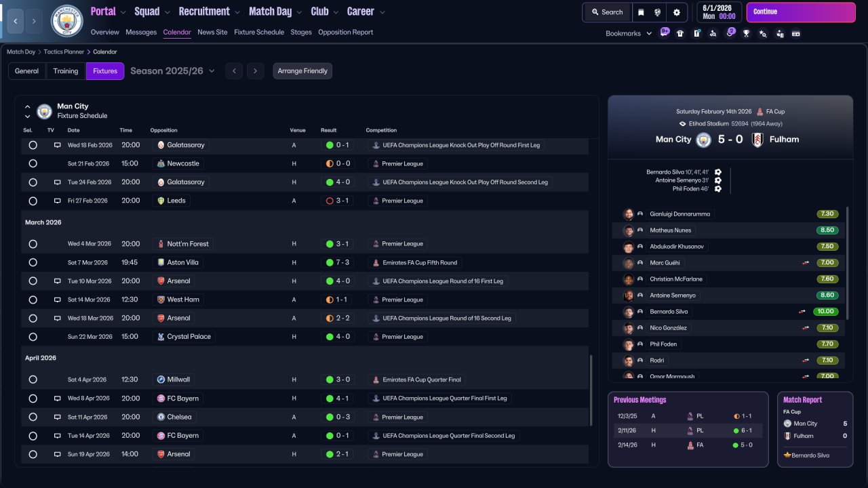Select radio for Crystal Palace fixture
Screen dimensions: 868x488
(33, 337)
